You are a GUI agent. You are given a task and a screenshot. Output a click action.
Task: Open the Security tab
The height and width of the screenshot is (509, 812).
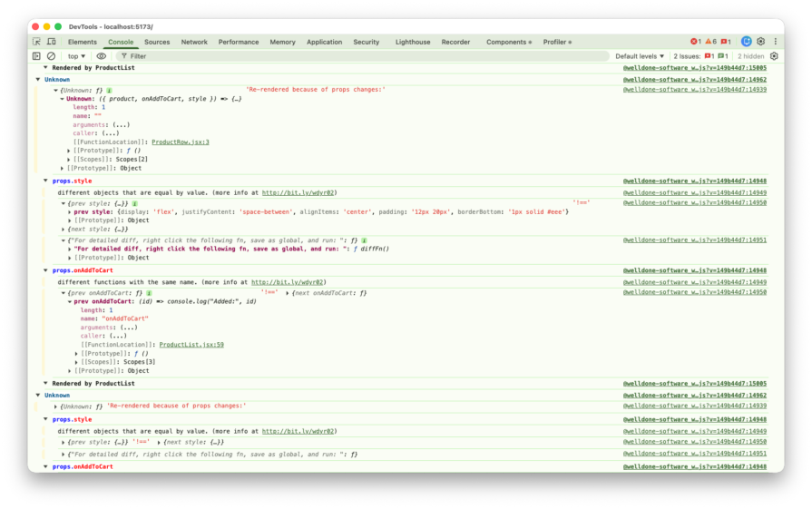367,42
